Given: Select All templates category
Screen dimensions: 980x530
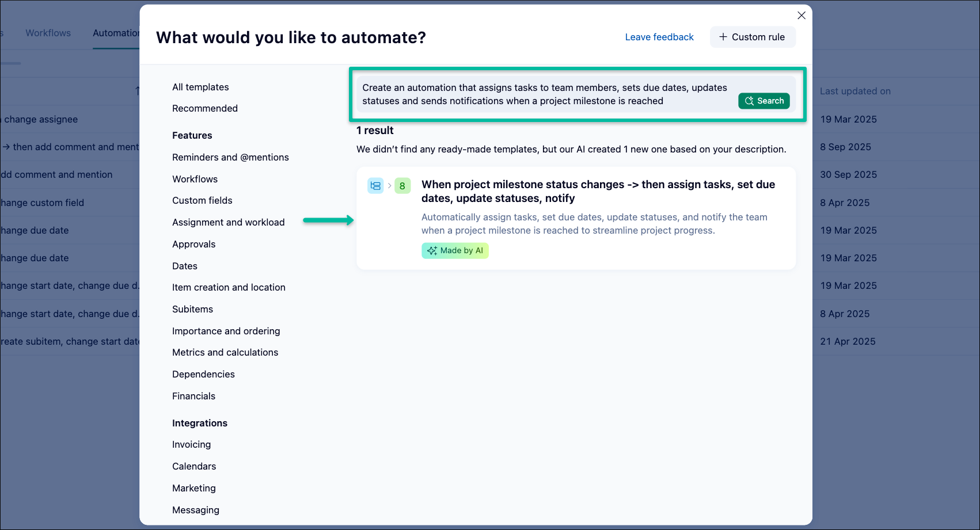Looking at the screenshot, I should (200, 87).
